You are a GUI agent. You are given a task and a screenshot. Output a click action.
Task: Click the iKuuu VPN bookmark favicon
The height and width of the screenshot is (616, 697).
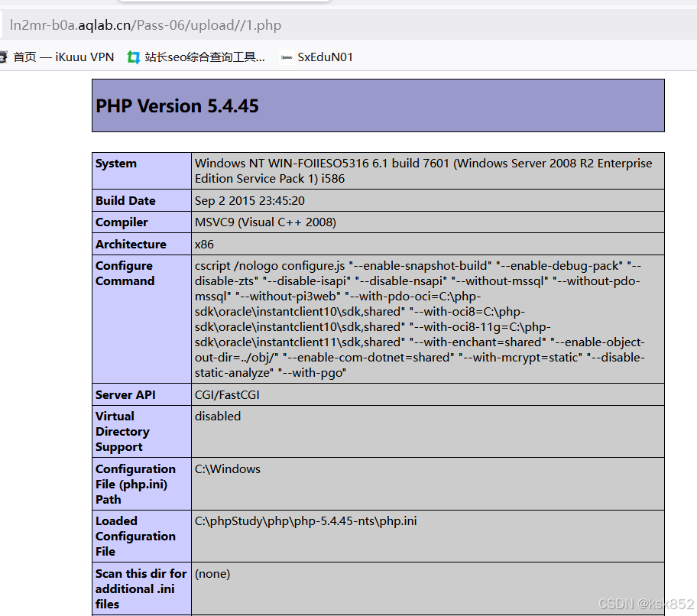(4, 57)
